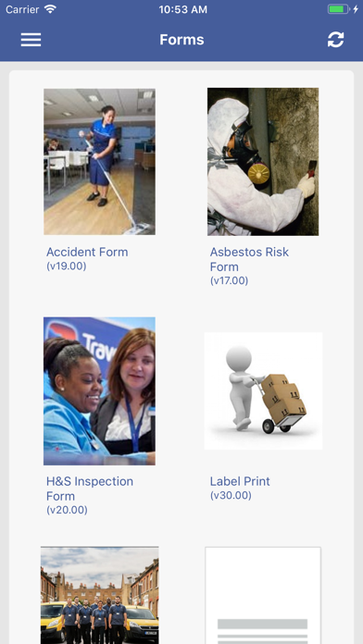363x644 pixels.
Task: Tap the refresh sync icon
Action: coord(335,40)
